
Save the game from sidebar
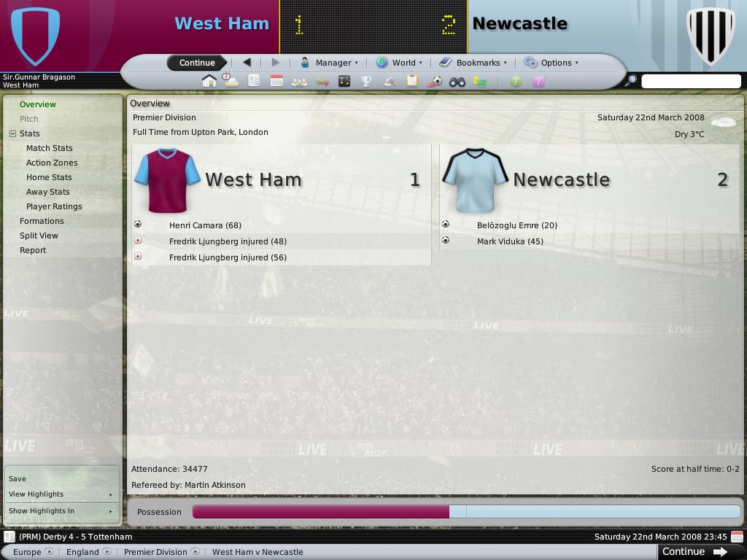coord(18,478)
